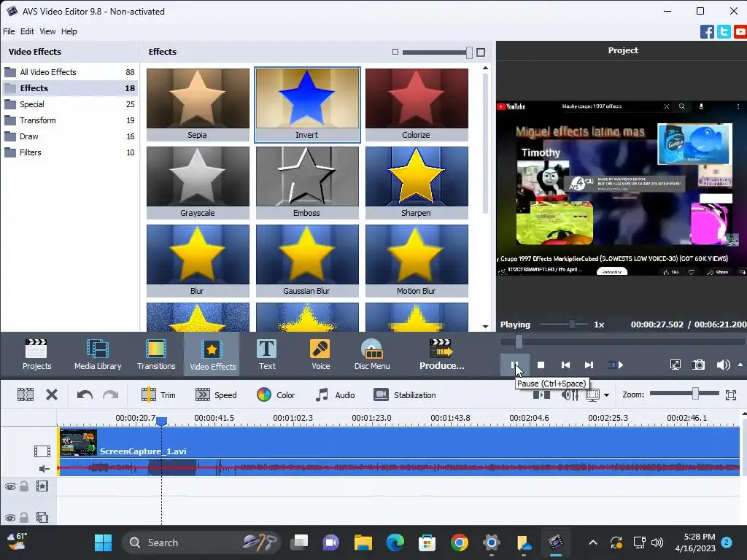747x560 pixels.
Task: Open File Explorer from the taskbar
Action: click(363, 542)
